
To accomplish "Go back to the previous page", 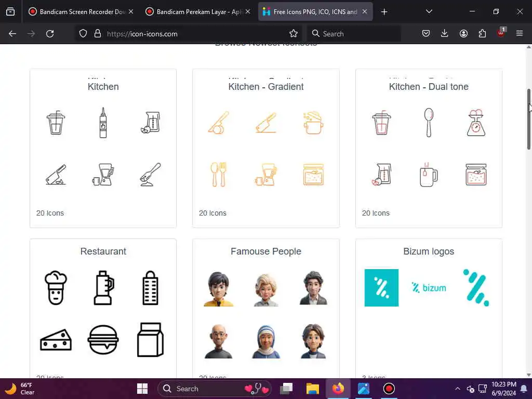I will click(x=12, y=34).
